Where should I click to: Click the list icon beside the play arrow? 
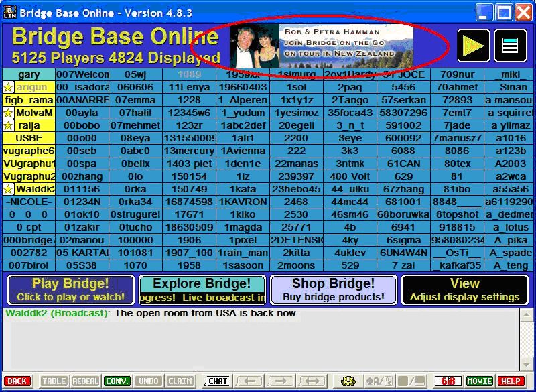pyautogui.click(x=511, y=46)
